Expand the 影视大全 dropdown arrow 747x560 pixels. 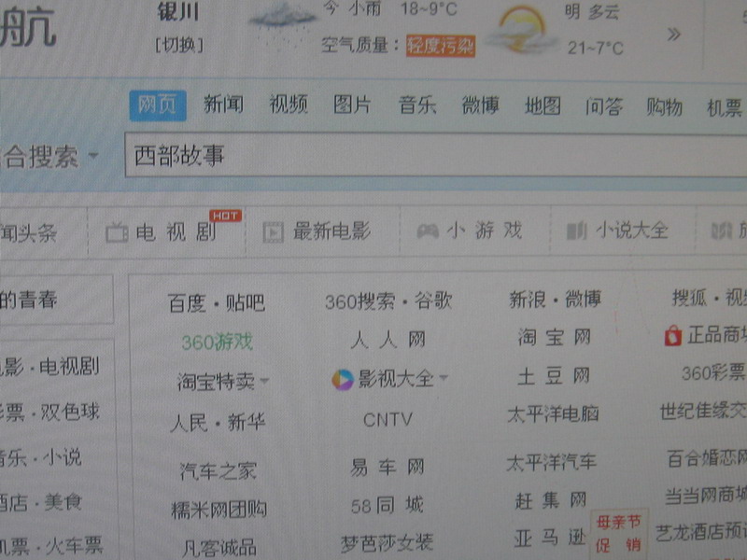pos(443,379)
